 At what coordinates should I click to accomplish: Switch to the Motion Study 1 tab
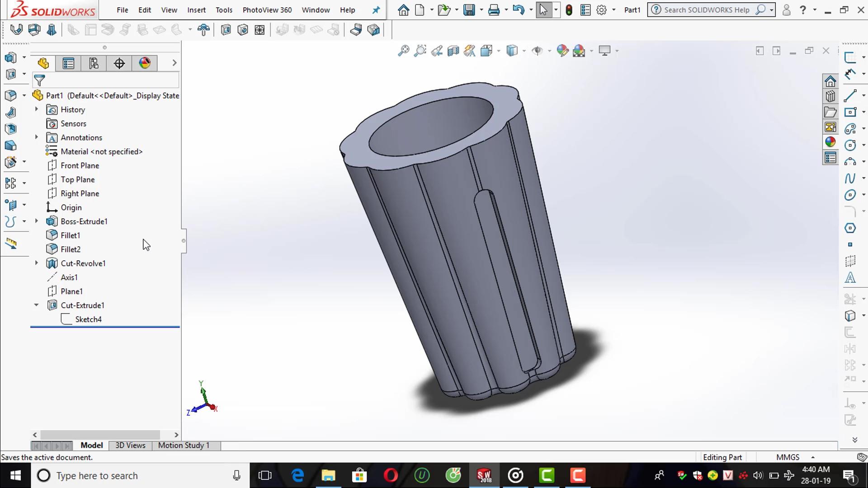tap(183, 445)
